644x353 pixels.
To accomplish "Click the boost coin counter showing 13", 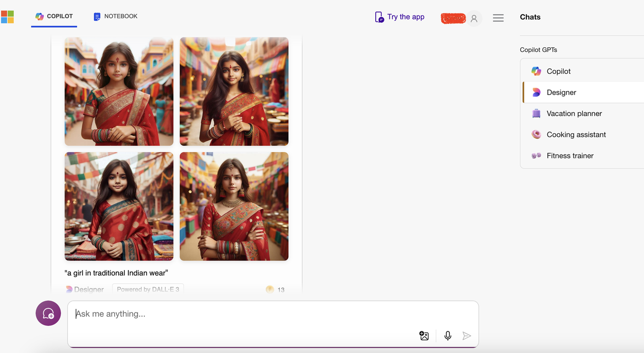I will click(x=275, y=290).
